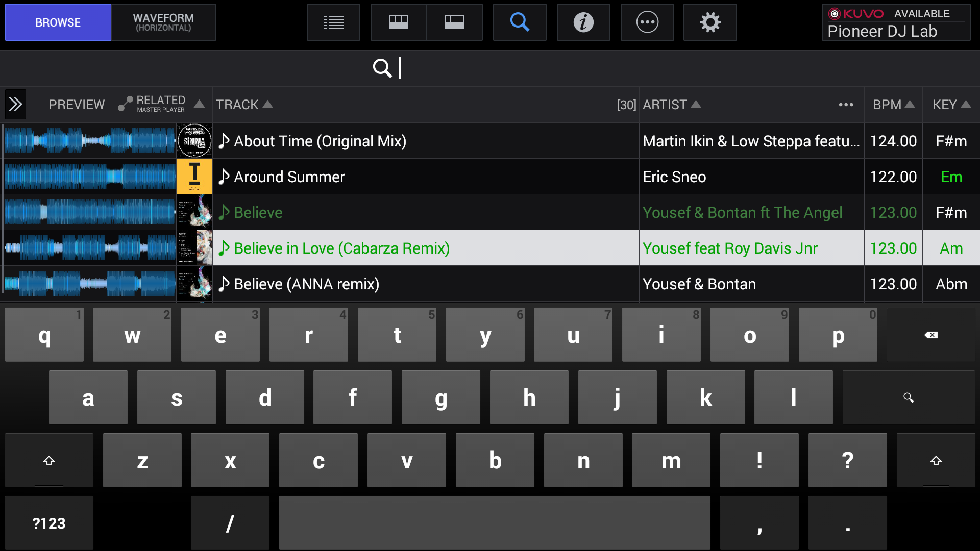980x551 pixels.
Task: Open the WAVEFORM (HORIZONTAL) tab
Action: [163, 22]
